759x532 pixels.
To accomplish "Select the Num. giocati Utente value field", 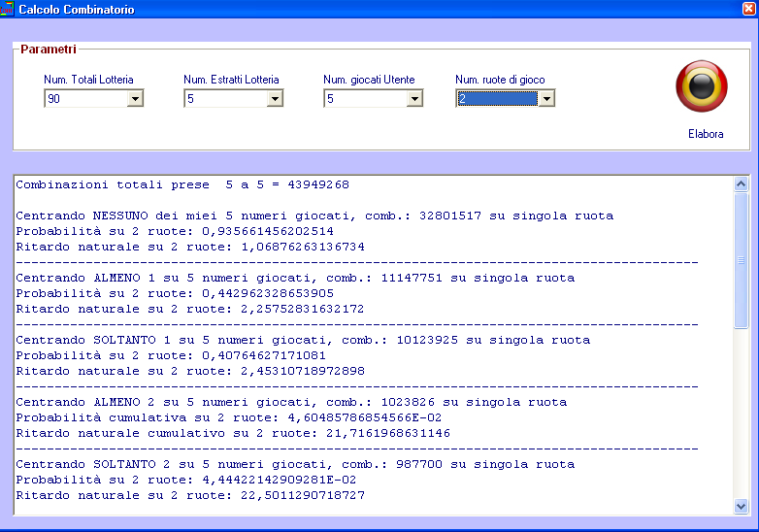I will pos(365,98).
